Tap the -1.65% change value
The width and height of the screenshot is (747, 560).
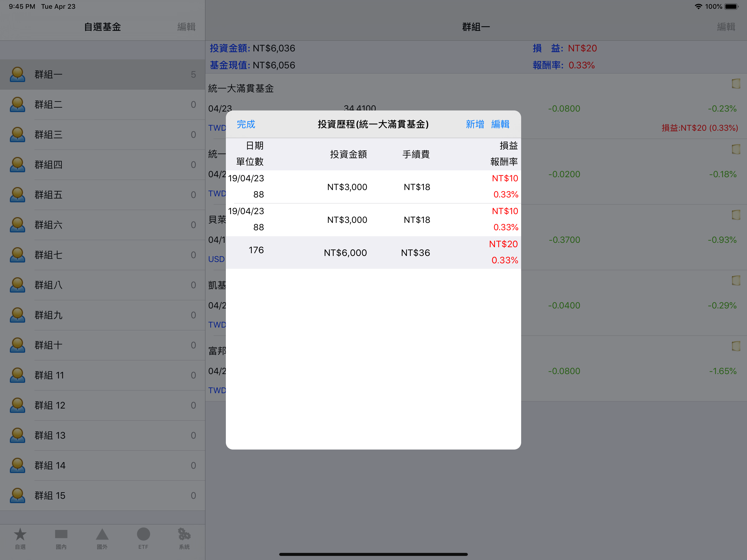(723, 371)
